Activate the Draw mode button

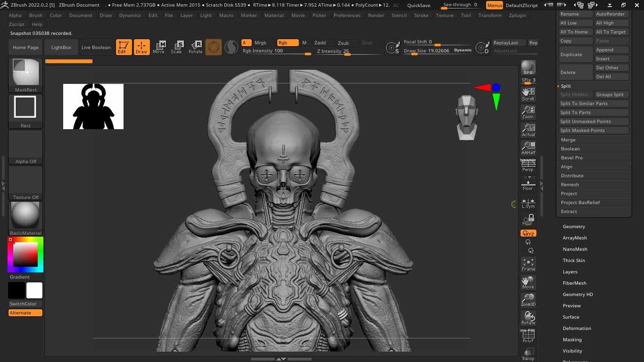[141, 47]
